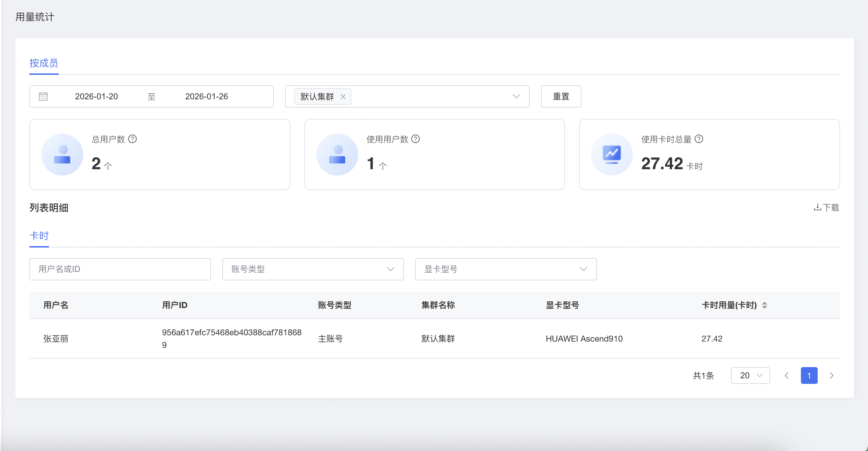Open page size selector showing 20

point(750,375)
